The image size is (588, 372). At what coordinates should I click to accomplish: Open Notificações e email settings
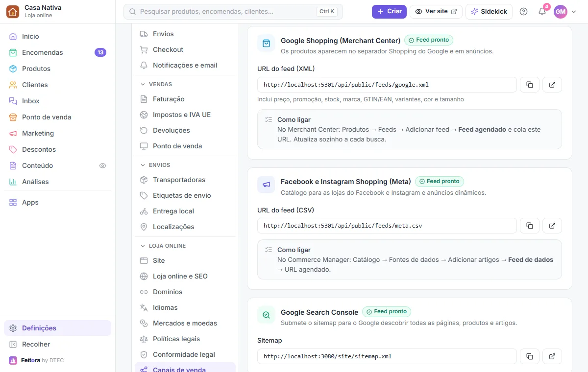[185, 65]
